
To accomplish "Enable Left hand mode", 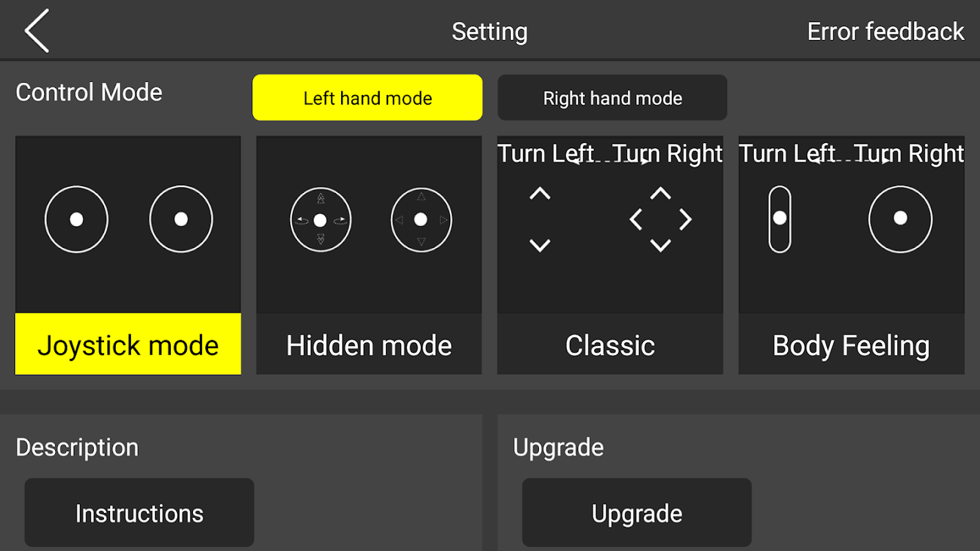I will click(x=367, y=98).
